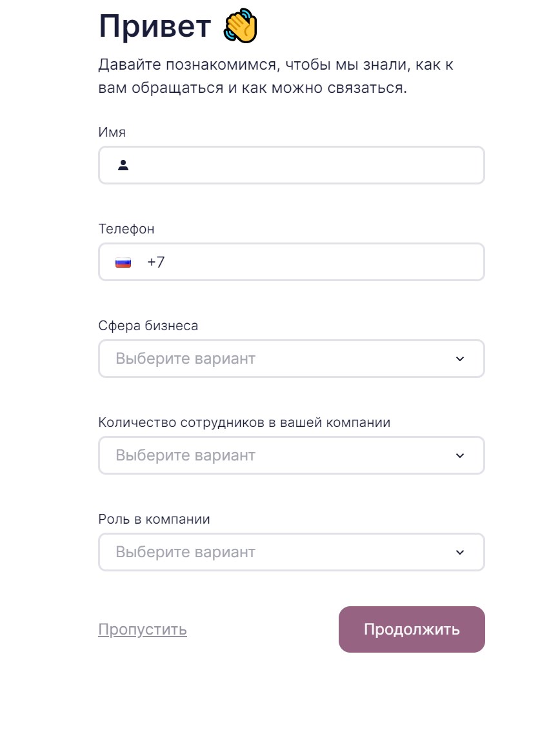Click the Имя field label
The image size is (560, 741).
pyautogui.click(x=112, y=132)
